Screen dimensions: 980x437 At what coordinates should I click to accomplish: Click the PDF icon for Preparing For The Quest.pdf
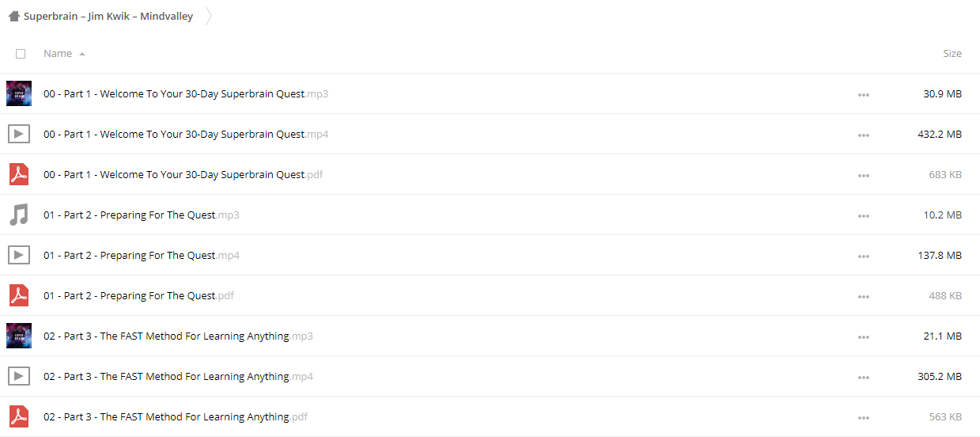(19, 295)
